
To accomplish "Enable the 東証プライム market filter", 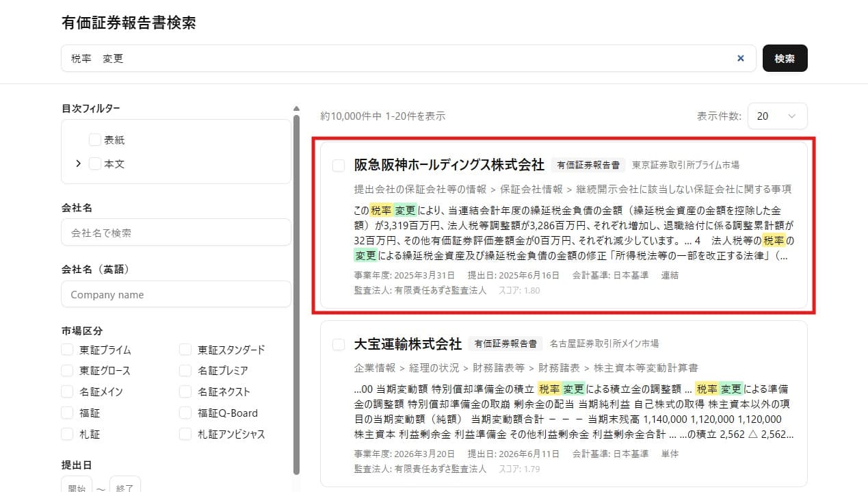I will point(67,350).
